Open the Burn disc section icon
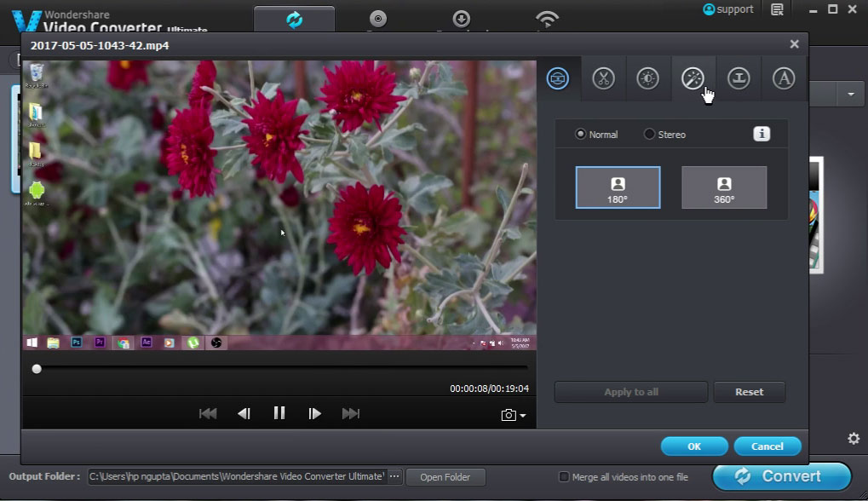868x501 pixels. click(377, 17)
